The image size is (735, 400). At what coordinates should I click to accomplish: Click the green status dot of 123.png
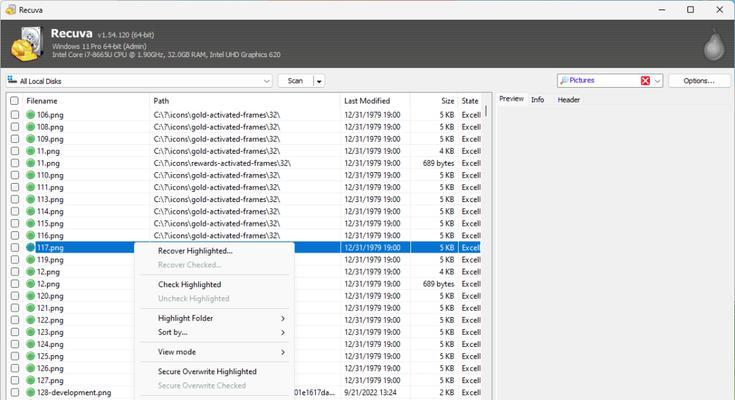pyautogui.click(x=30, y=332)
